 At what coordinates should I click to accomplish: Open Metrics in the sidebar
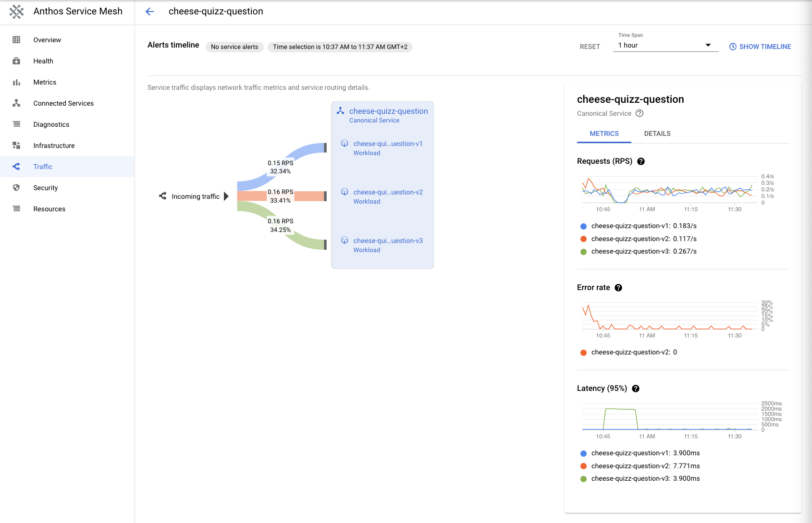click(67, 82)
